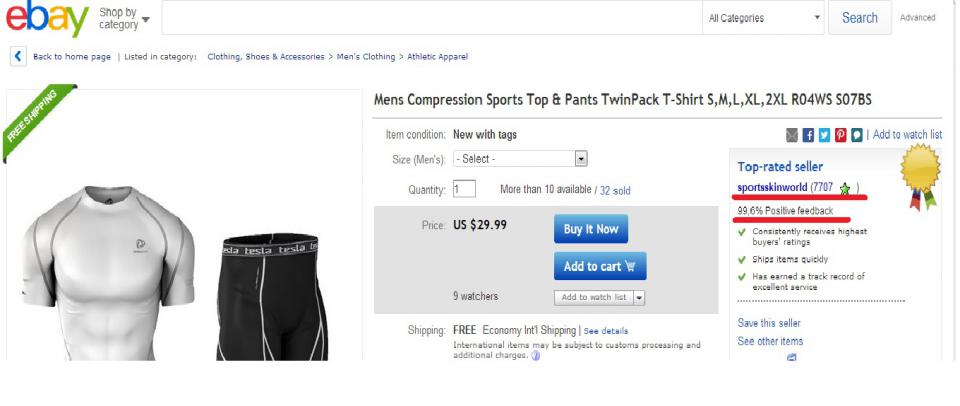Open All Categories search dropdown
Viewport: 960px width, 406px height.
[764, 18]
